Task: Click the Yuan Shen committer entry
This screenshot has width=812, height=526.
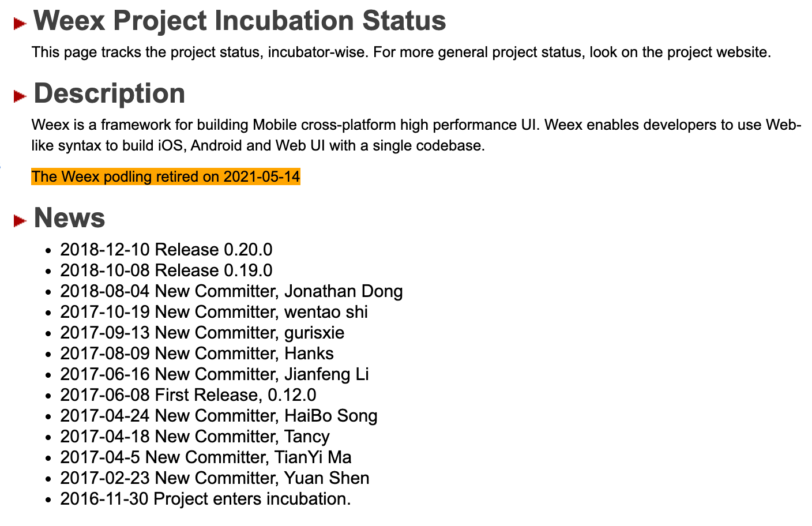Action: pyautogui.click(x=215, y=478)
